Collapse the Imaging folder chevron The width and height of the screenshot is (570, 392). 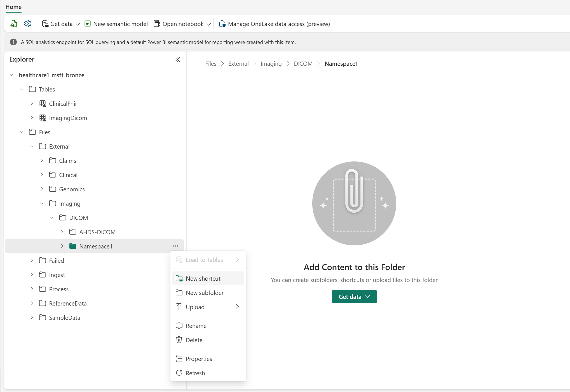tap(42, 203)
